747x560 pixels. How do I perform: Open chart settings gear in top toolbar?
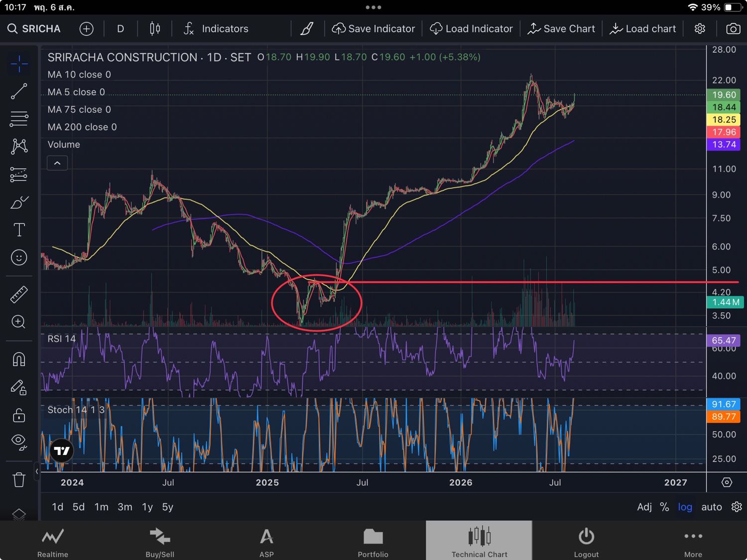(700, 29)
